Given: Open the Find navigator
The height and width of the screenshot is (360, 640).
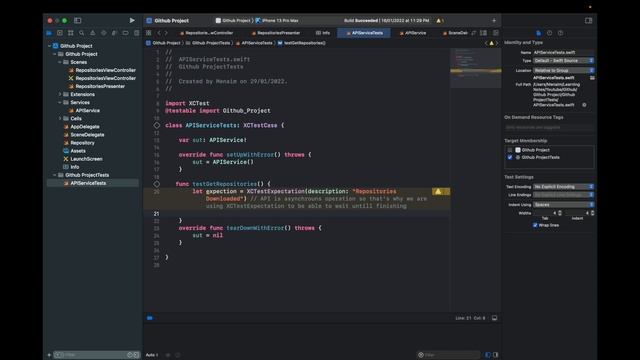Looking at the screenshot, I should pyautogui.click(x=82, y=33).
